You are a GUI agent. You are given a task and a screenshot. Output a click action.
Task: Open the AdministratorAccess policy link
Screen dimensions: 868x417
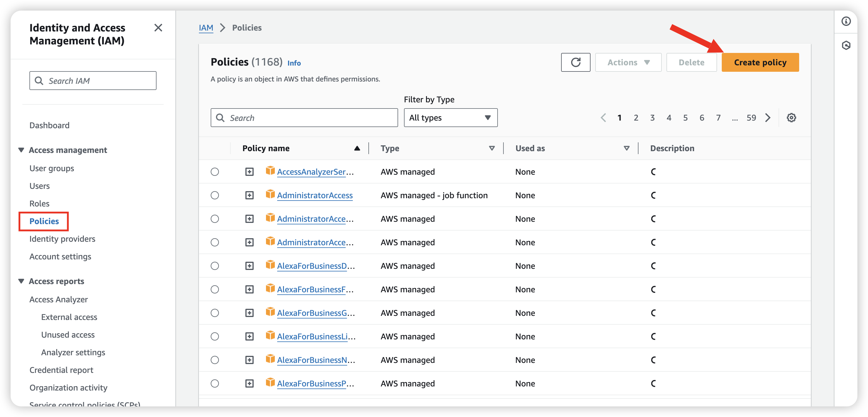tap(315, 195)
